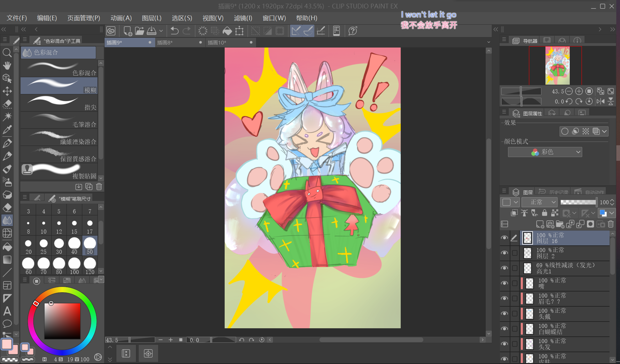Click the Fill toolbar icon
The image size is (620, 364).
(x=227, y=31)
